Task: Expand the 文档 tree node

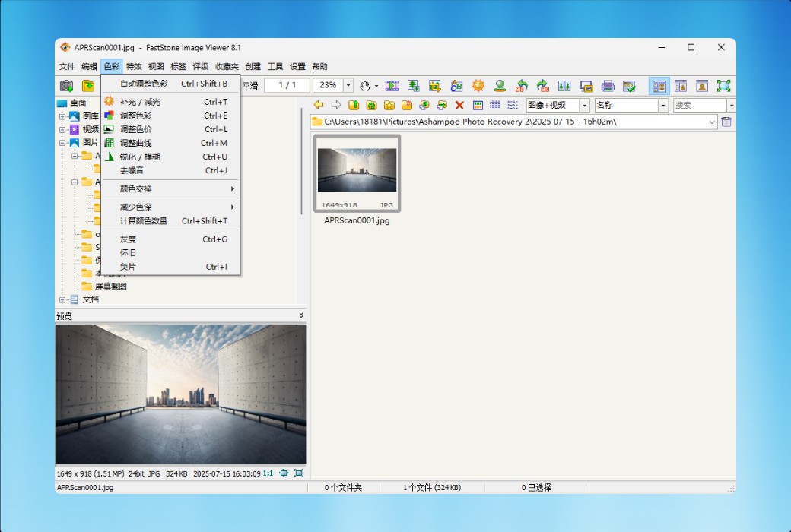Action: [x=62, y=299]
